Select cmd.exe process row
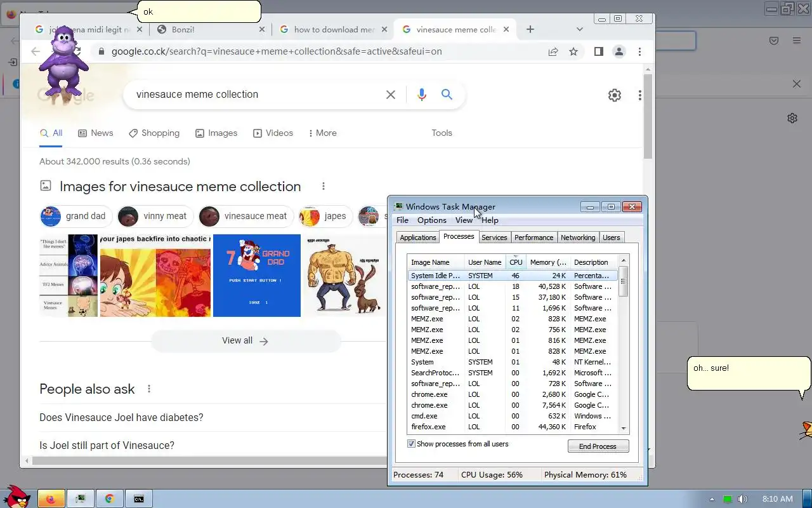The width and height of the screenshot is (812, 508). point(513,416)
